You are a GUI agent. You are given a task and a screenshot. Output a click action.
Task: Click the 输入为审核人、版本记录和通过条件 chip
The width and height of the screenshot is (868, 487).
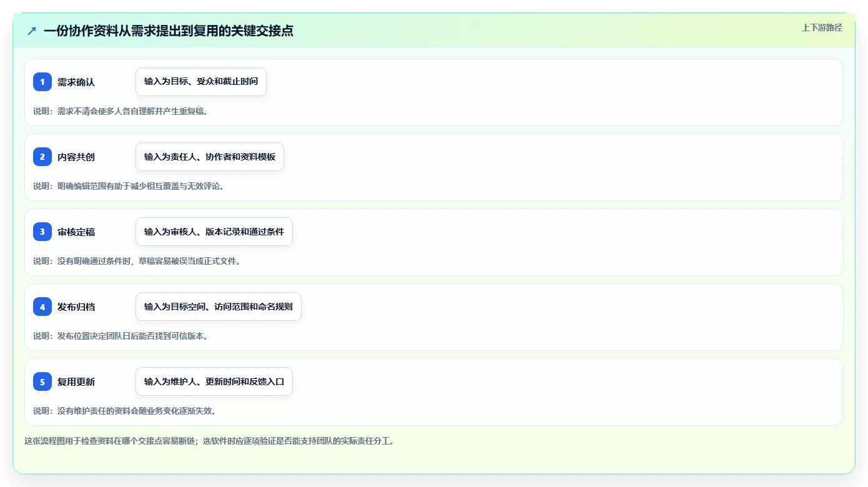click(214, 232)
